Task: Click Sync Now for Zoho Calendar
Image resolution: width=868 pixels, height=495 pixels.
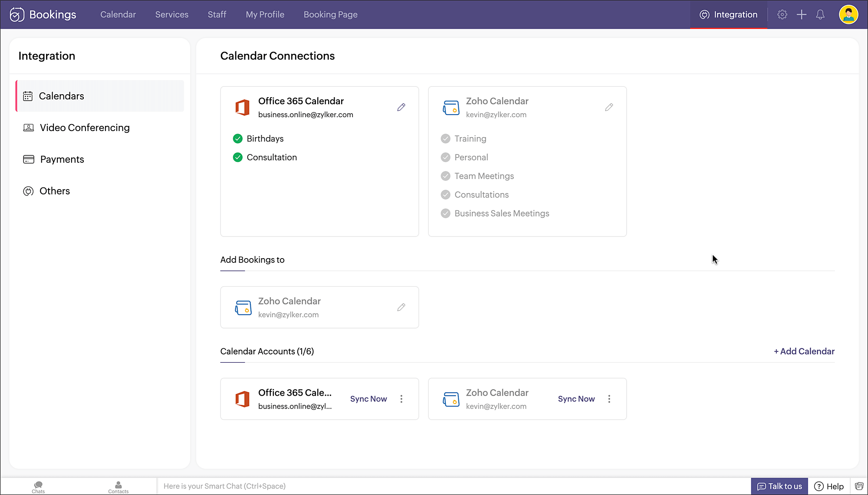Action: (576, 399)
